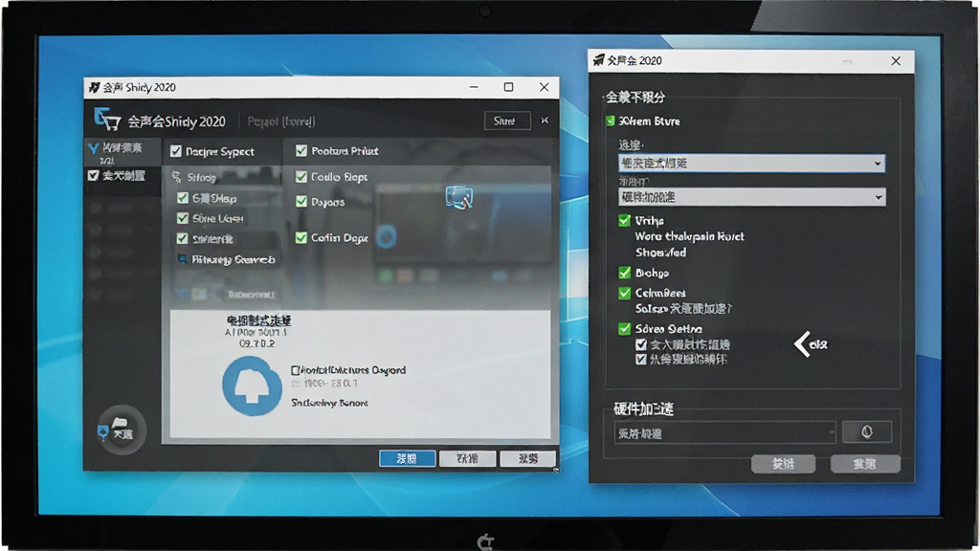Click the app icon in the right 2020 title bar
The image size is (980, 551).
(x=599, y=60)
